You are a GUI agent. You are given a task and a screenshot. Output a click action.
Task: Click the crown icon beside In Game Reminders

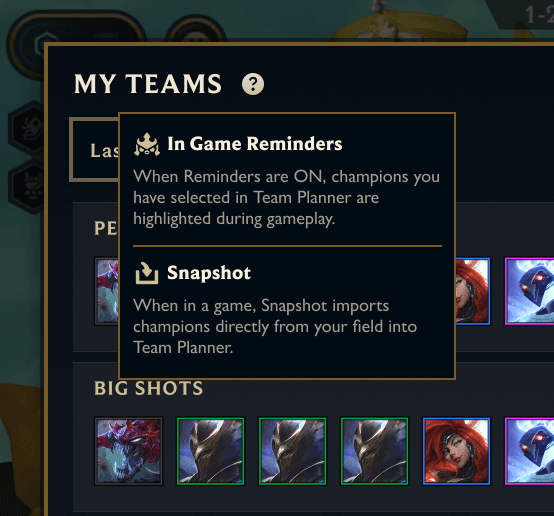click(x=147, y=145)
